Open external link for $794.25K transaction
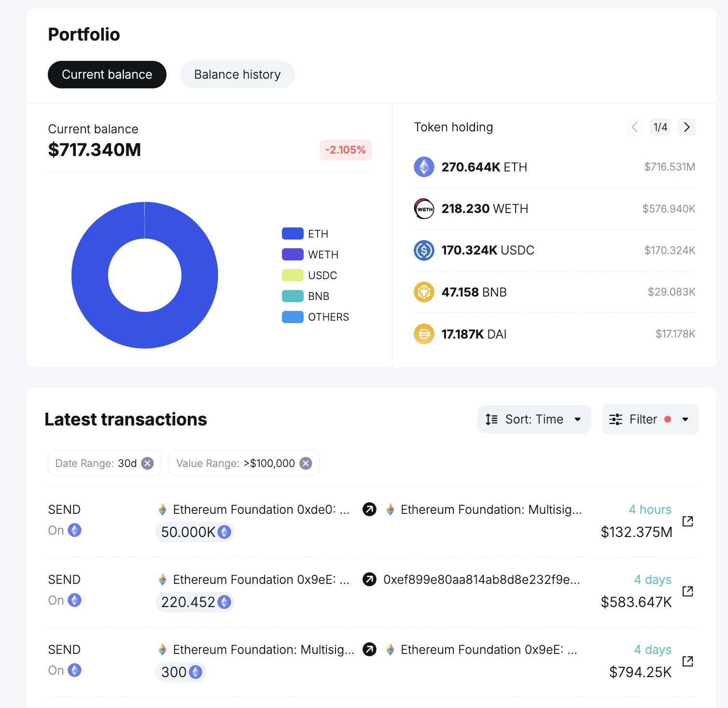The image size is (728, 708). pos(687,661)
